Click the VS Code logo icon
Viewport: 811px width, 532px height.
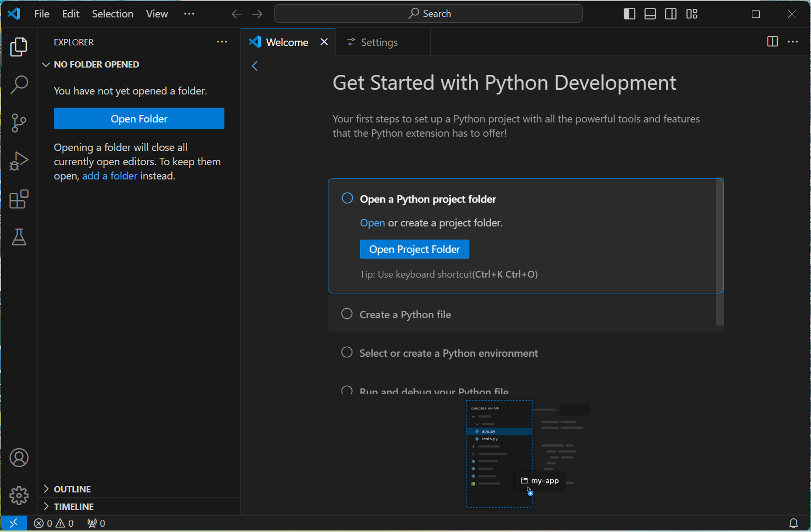14,14
